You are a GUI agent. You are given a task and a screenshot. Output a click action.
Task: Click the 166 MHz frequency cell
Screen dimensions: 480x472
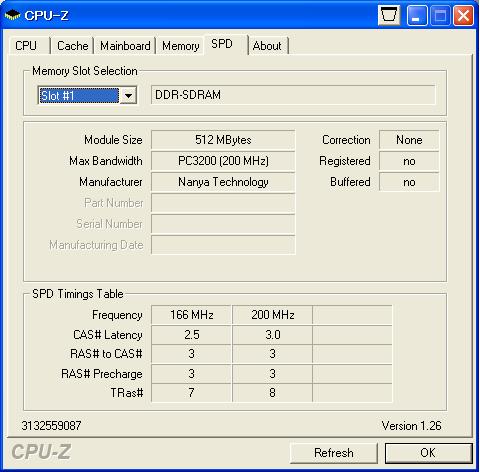(x=191, y=315)
